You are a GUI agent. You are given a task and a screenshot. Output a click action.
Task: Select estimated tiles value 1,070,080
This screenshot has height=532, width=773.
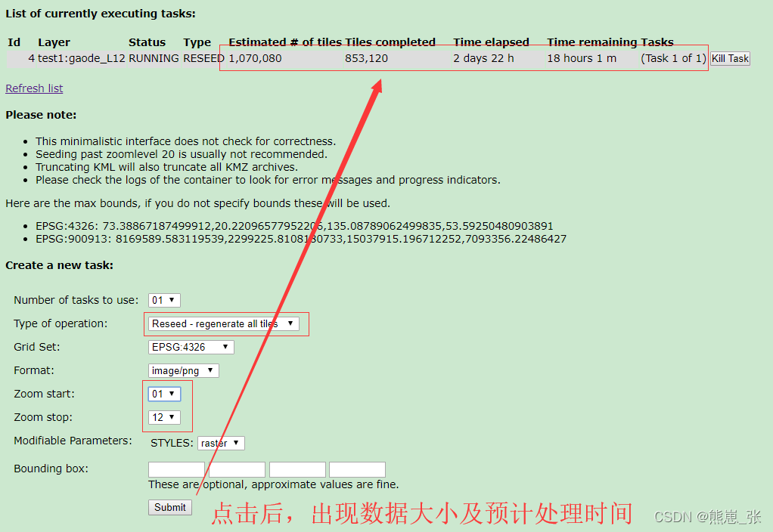pyautogui.click(x=256, y=59)
